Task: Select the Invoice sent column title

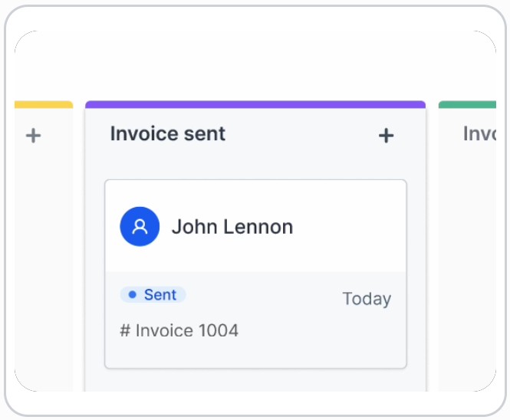Action: (x=168, y=134)
